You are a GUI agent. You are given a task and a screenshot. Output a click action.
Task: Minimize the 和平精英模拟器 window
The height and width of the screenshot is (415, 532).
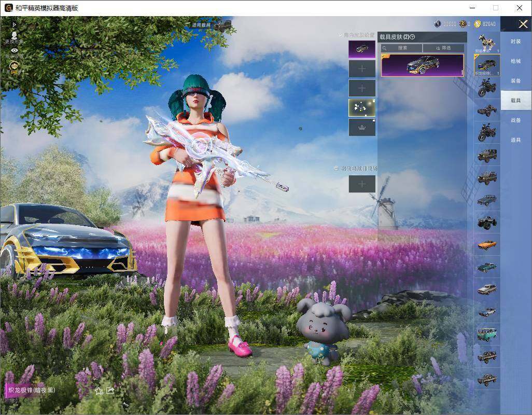pos(472,8)
